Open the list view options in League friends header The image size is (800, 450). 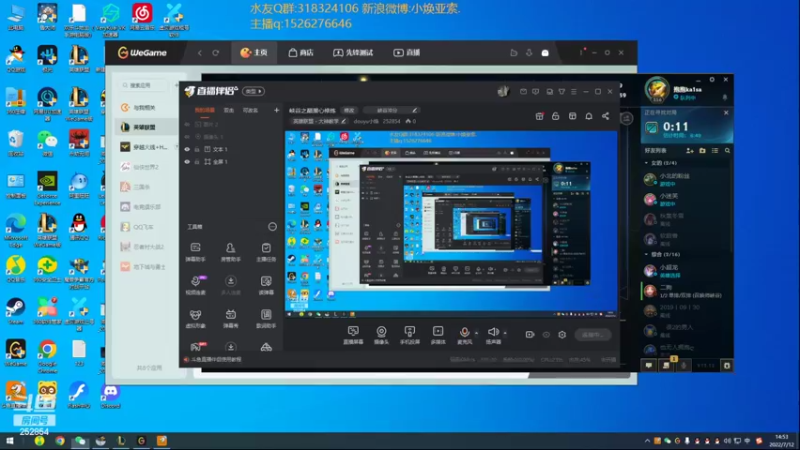pyautogui.click(x=715, y=151)
